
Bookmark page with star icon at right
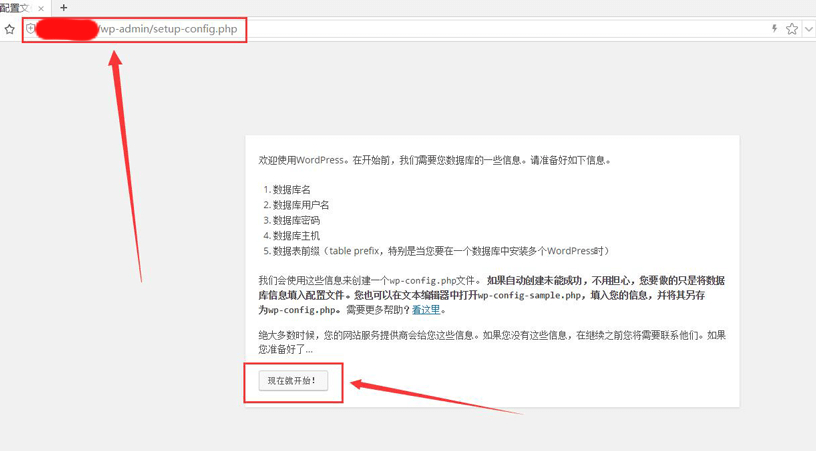click(792, 29)
